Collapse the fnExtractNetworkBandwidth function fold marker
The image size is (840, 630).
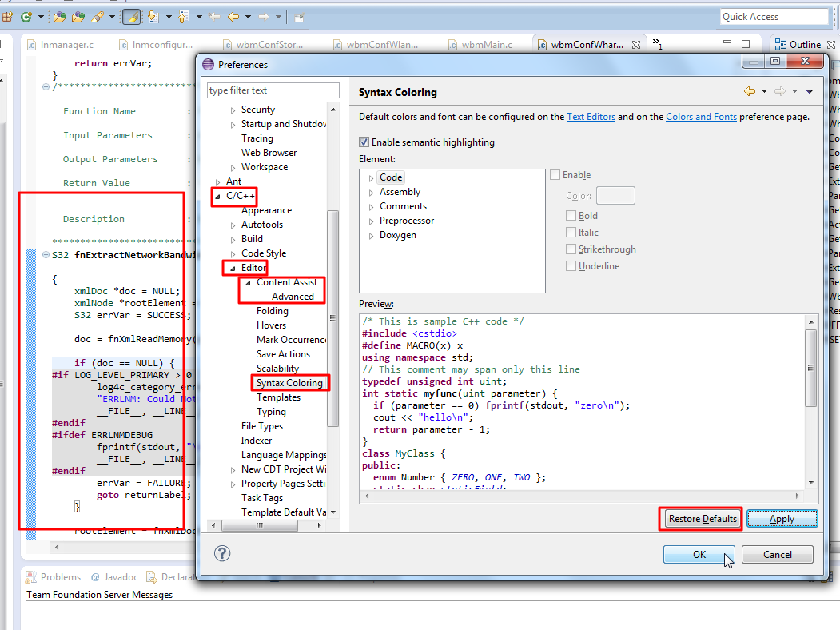pyautogui.click(x=46, y=254)
